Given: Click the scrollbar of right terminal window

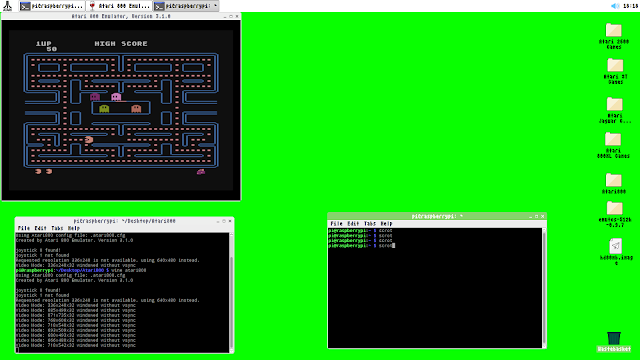Looking at the screenshot, I should coord(544,288).
